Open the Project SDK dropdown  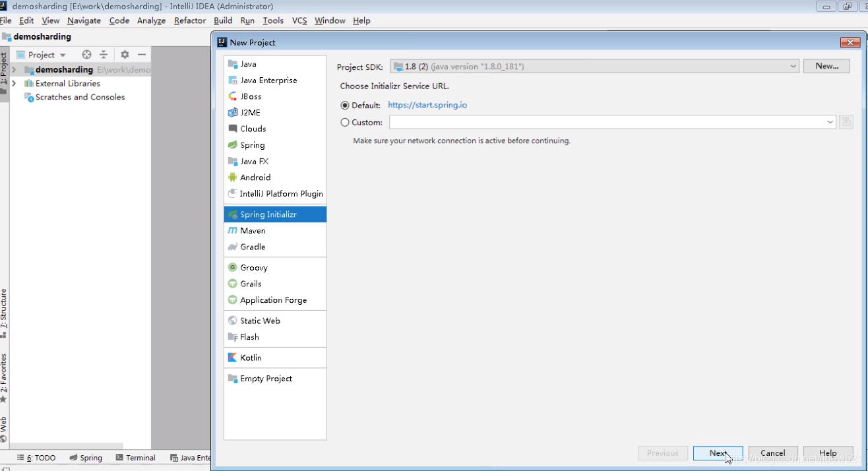594,67
